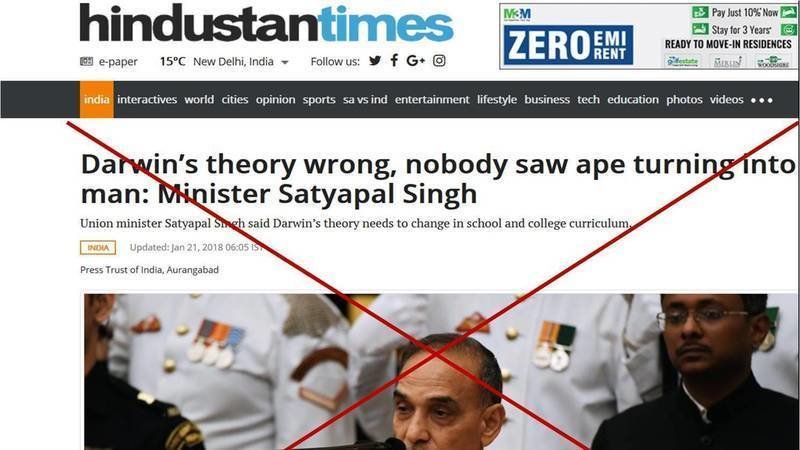Open the Instagram follow icon

click(x=439, y=61)
